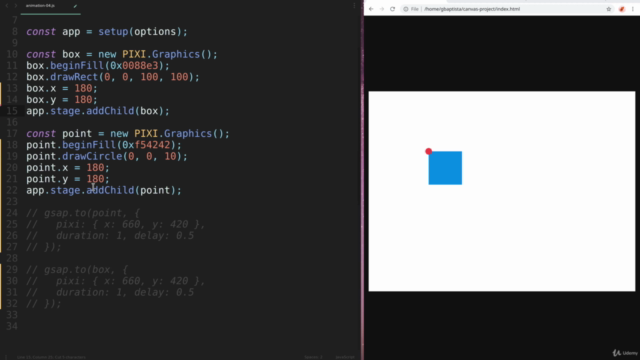Click value 180 on point.x line
This screenshot has height=360, width=640.
[95, 168]
